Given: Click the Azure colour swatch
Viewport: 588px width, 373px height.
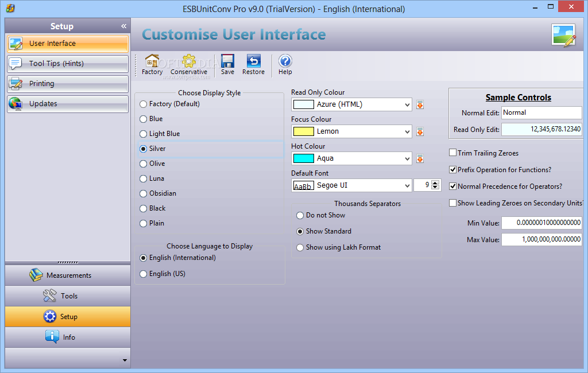Looking at the screenshot, I should point(303,104).
